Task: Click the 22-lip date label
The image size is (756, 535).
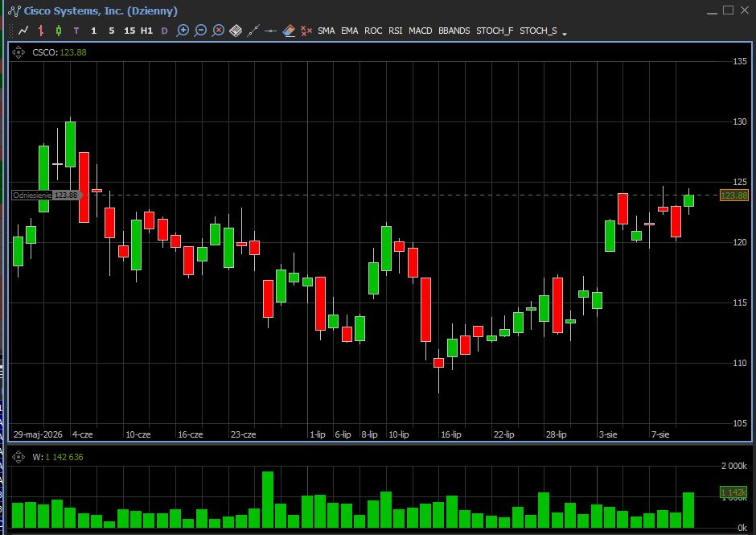Action: pos(503,434)
